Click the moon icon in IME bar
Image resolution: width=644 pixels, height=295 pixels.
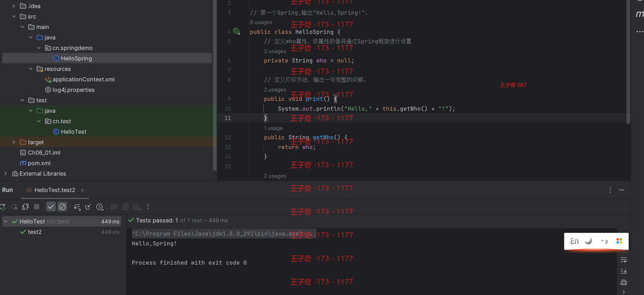pos(589,241)
